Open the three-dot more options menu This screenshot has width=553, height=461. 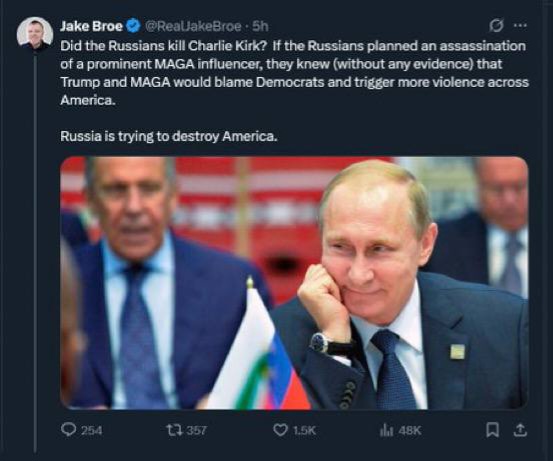pos(521,25)
